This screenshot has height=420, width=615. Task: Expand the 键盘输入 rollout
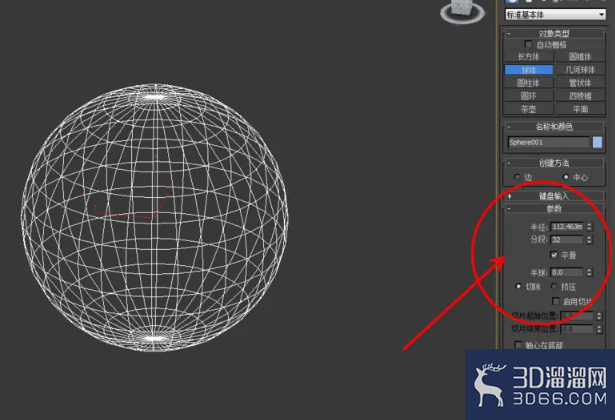[553, 196]
